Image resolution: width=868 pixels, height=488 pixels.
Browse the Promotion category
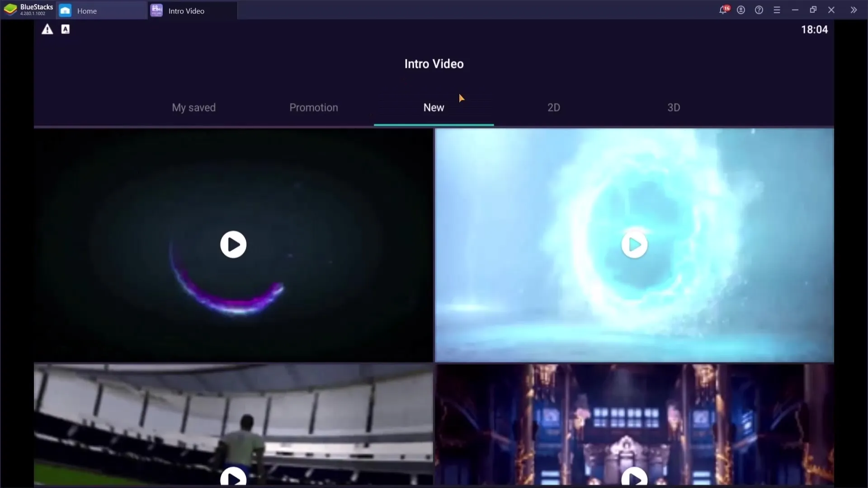click(x=314, y=107)
